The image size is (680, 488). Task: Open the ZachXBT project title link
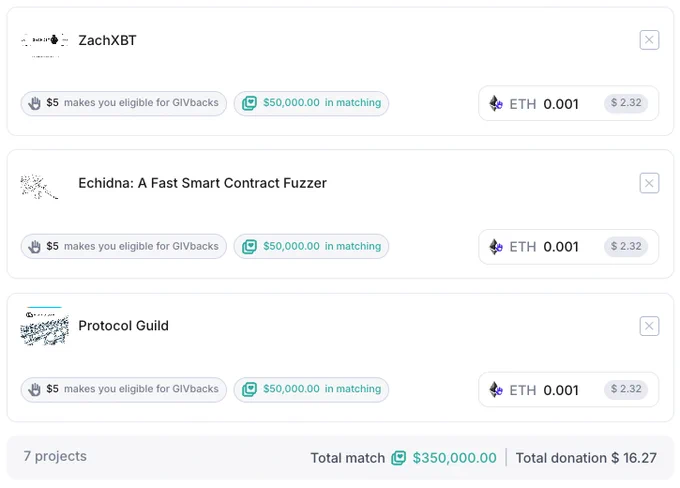pos(107,40)
